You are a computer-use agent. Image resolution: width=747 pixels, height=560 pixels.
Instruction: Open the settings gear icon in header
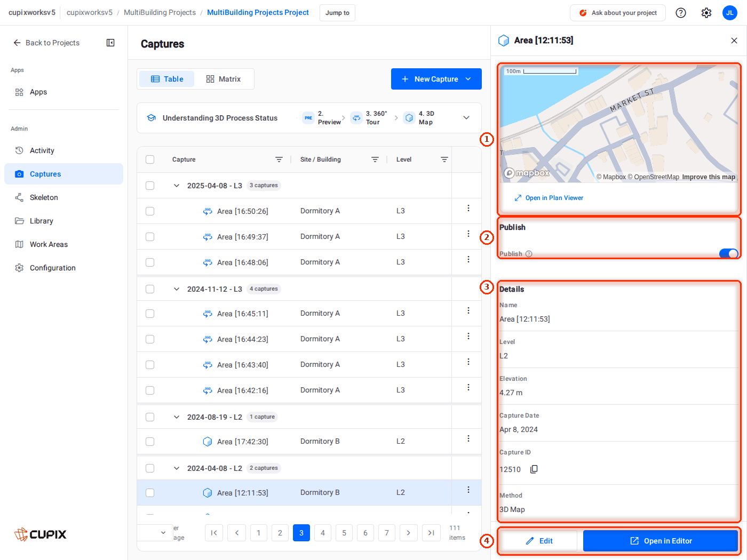pyautogui.click(x=706, y=13)
